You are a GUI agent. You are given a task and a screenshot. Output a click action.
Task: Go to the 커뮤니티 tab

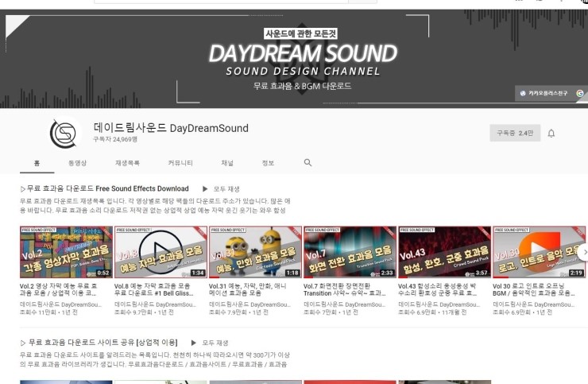pos(180,163)
